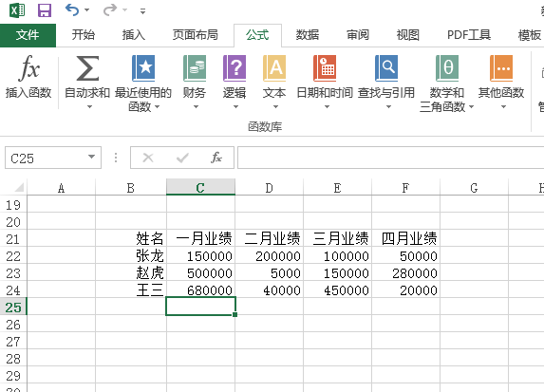Open the 数学和三角函数 book icon

pyautogui.click(x=447, y=68)
